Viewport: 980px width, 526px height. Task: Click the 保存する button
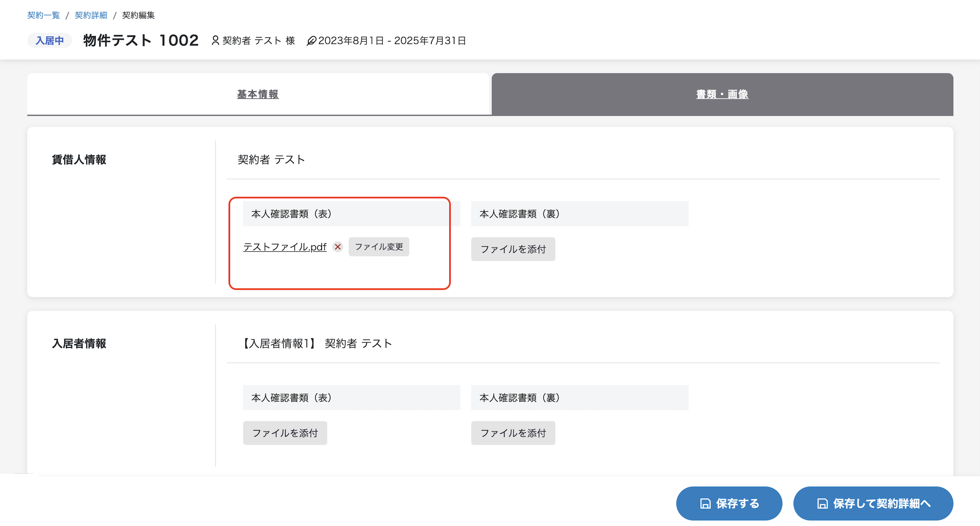[x=729, y=503]
